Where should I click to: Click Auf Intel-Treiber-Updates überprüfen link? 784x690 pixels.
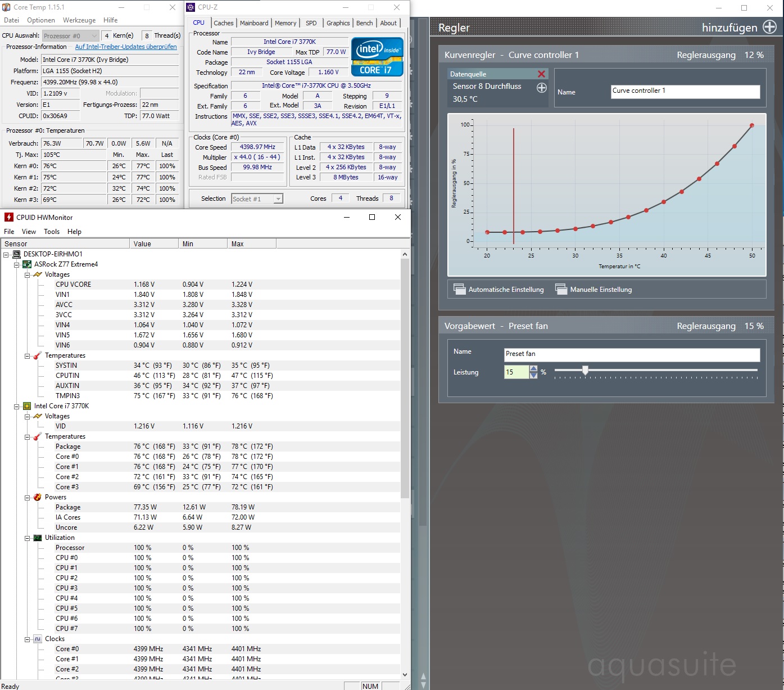[x=126, y=47]
